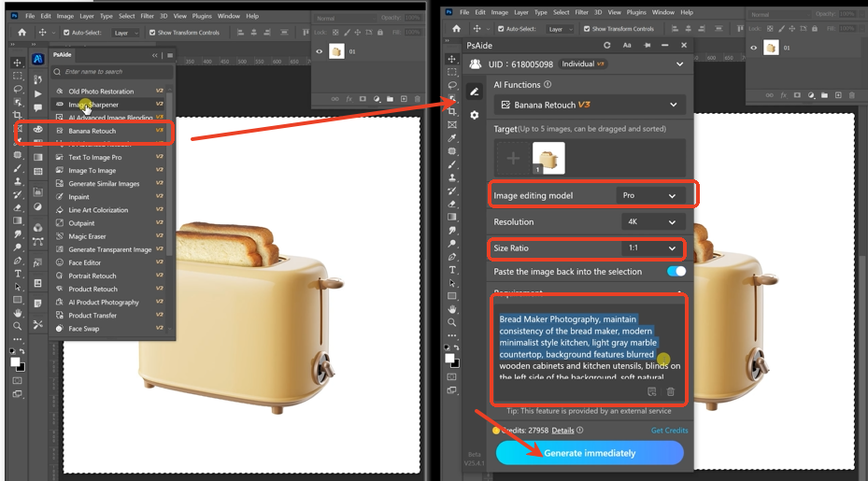Viewport: 868px width, 481px height.
Task: Open the Layer dropdown in right options bar
Action: 561,29
